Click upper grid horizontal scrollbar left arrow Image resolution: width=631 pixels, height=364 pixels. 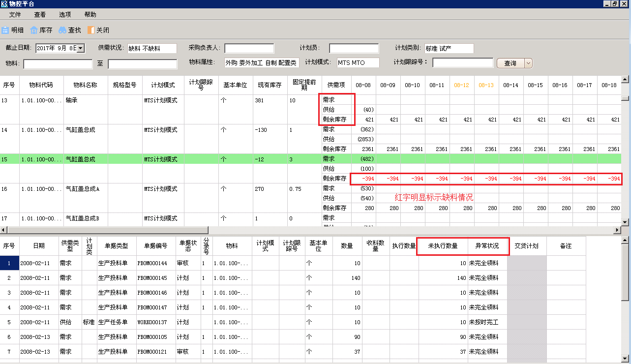pyautogui.click(x=4, y=230)
